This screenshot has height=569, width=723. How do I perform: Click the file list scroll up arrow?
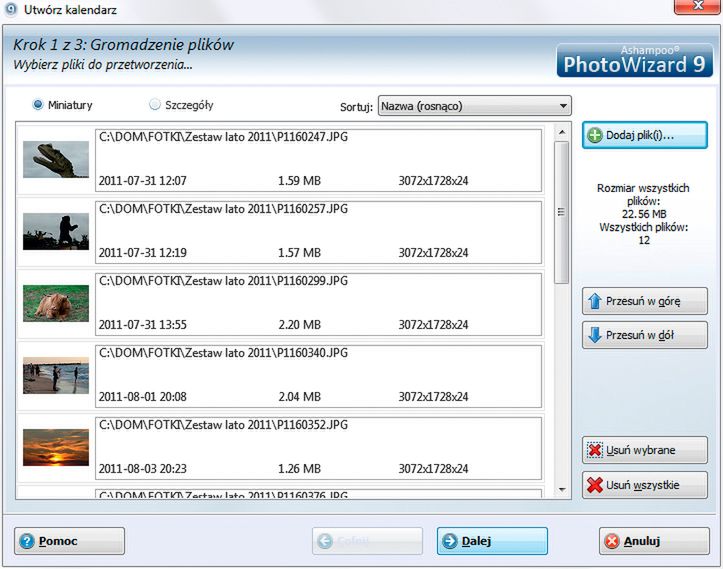coord(562,132)
